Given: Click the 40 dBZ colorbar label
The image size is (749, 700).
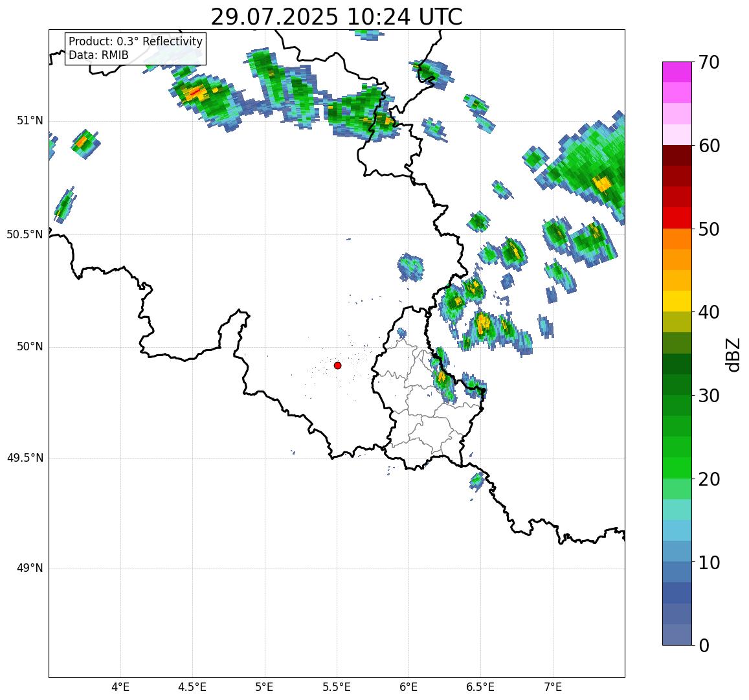Looking at the screenshot, I should click(710, 312).
